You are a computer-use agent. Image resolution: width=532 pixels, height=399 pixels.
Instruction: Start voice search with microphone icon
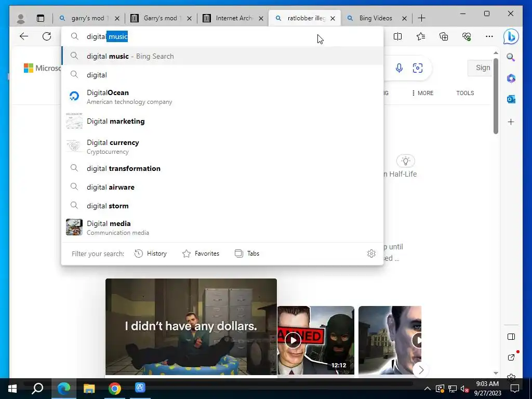[x=400, y=68]
